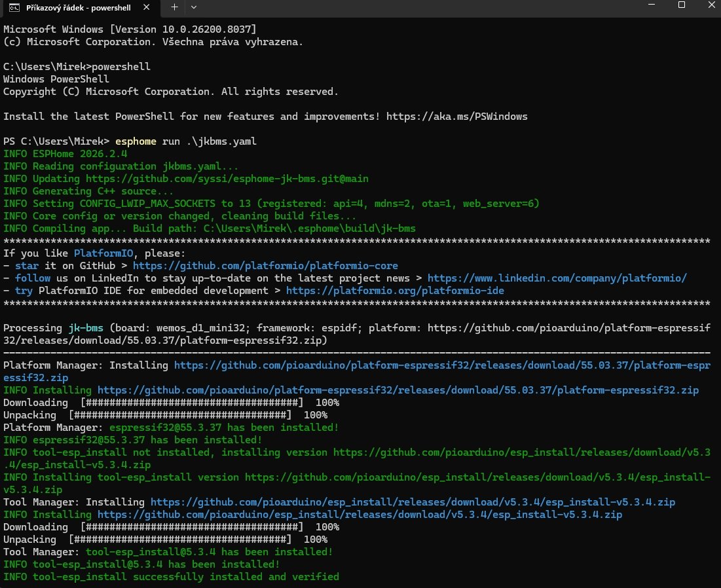Click the 'Compiling app... Build path' line
The image size is (721, 588).
209,228
